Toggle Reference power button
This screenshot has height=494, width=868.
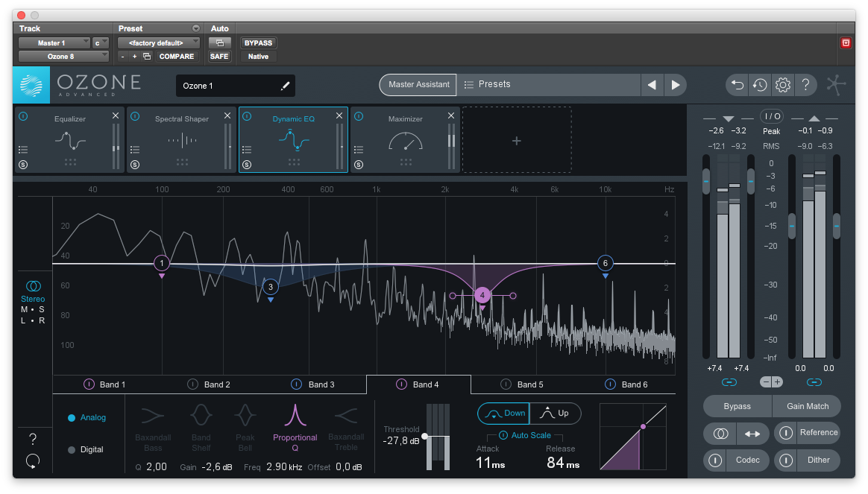(786, 433)
